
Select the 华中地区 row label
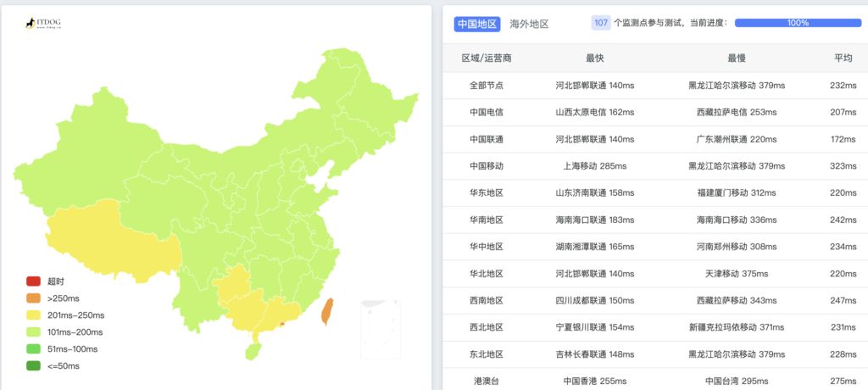tap(487, 247)
